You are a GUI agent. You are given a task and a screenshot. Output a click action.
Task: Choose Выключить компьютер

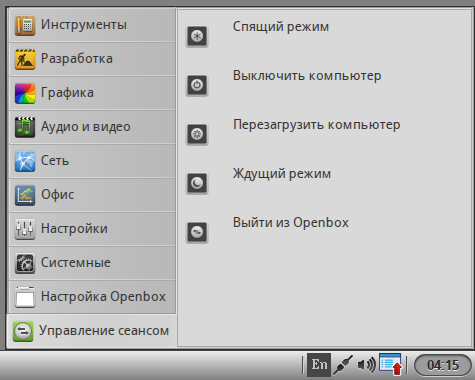click(307, 76)
